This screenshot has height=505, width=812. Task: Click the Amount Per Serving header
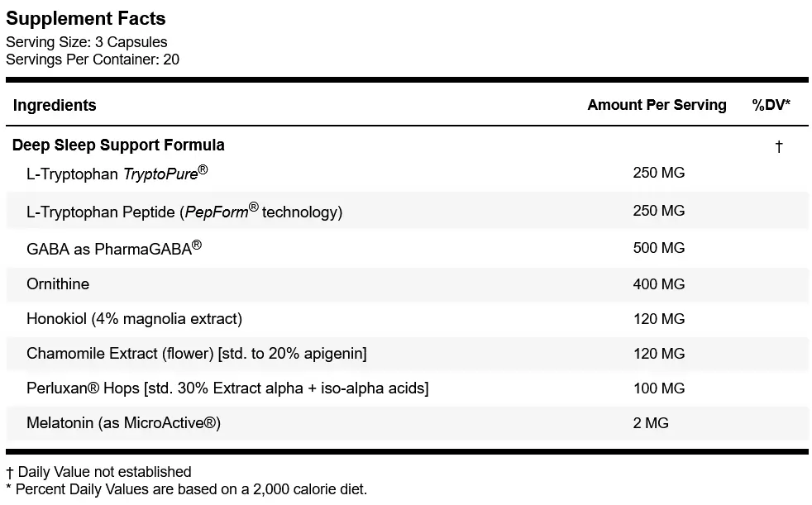pos(657,105)
